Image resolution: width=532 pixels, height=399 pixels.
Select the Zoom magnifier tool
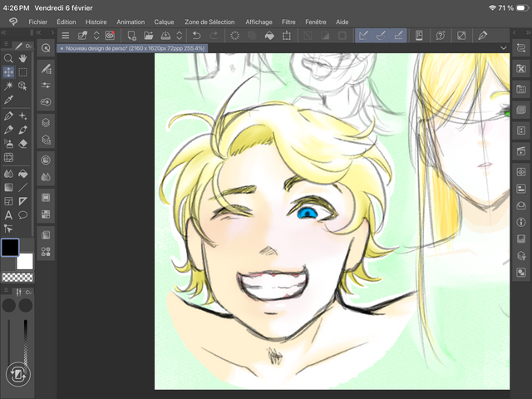tap(8, 58)
